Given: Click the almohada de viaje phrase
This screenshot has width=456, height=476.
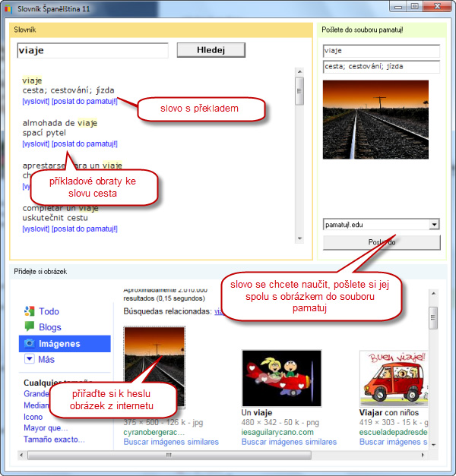Looking at the screenshot, I should click(x=60, y=123).
